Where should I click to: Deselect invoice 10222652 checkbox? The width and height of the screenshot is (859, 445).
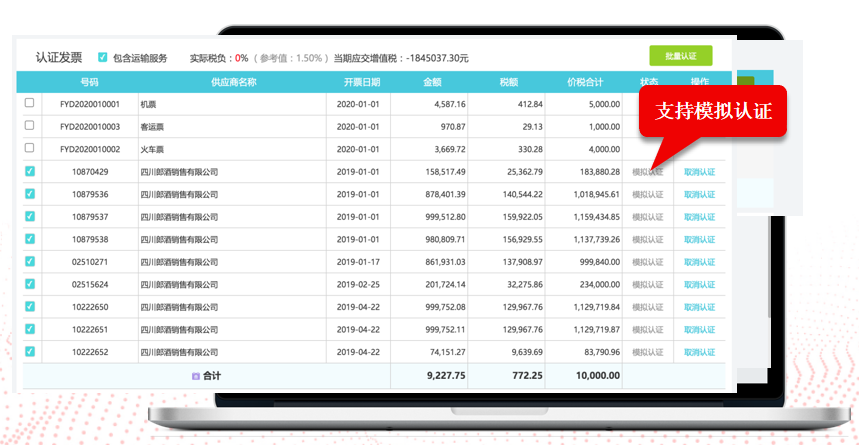[x=29, y=351]
